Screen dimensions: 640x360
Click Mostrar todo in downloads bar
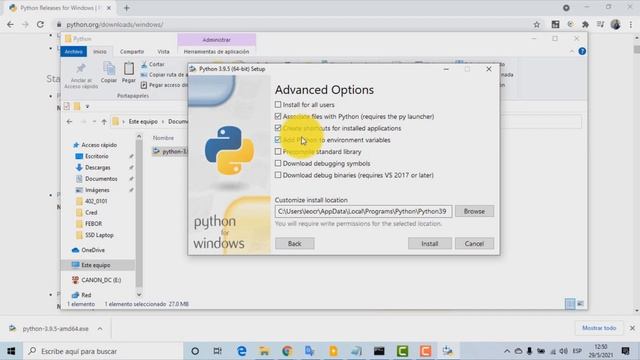tap(599, 328)
